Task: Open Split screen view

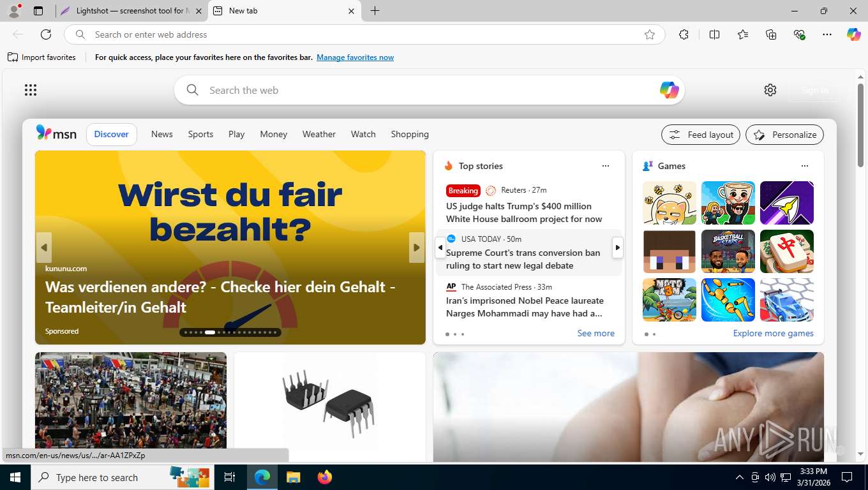Action: (715, 34)
